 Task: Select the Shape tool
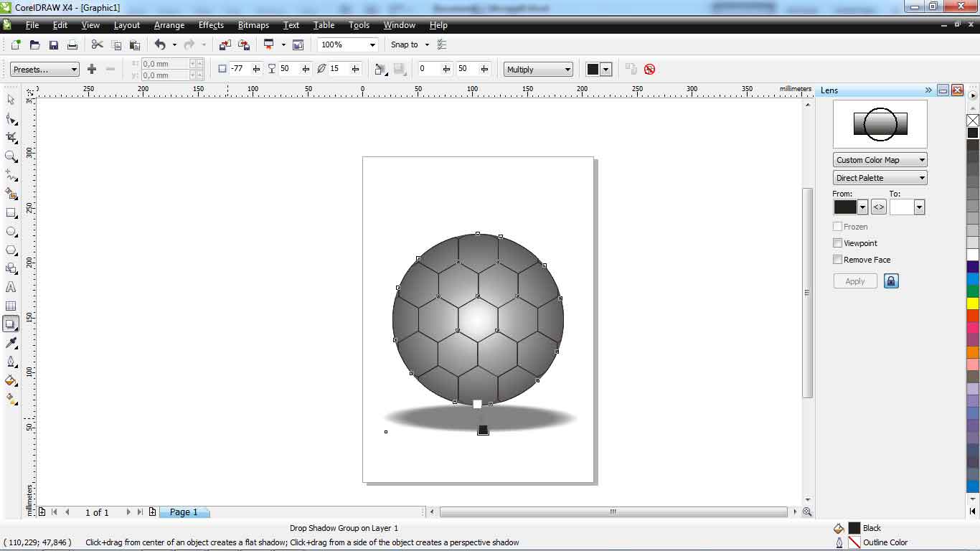(x=11, y=118)
